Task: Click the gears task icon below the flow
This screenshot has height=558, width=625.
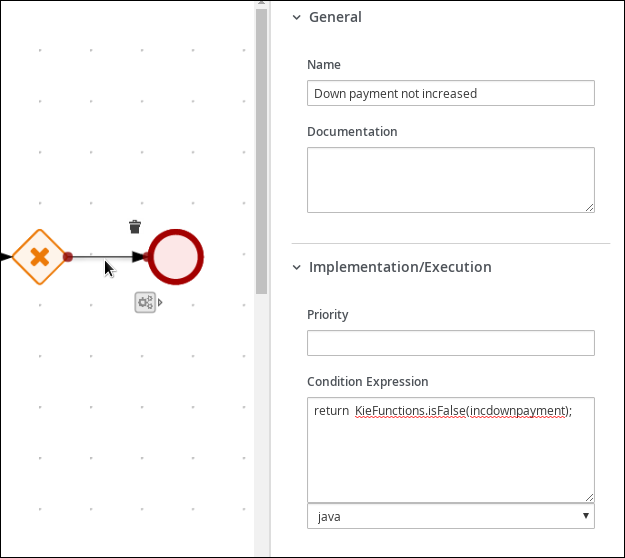Action: [145, 303]
